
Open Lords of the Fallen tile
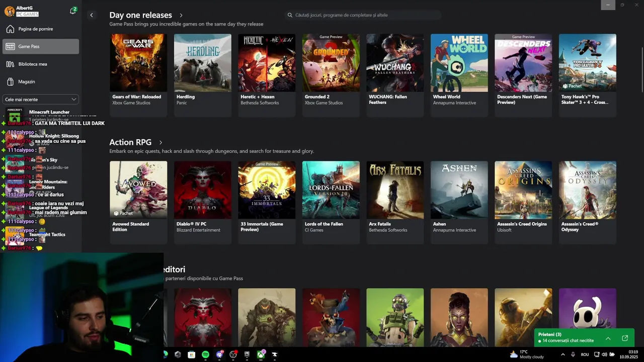[331, 202]
